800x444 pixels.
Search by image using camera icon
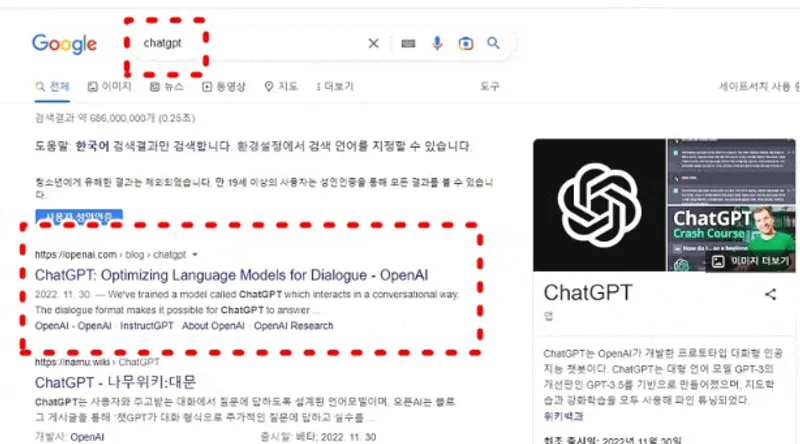pos(465,43)
